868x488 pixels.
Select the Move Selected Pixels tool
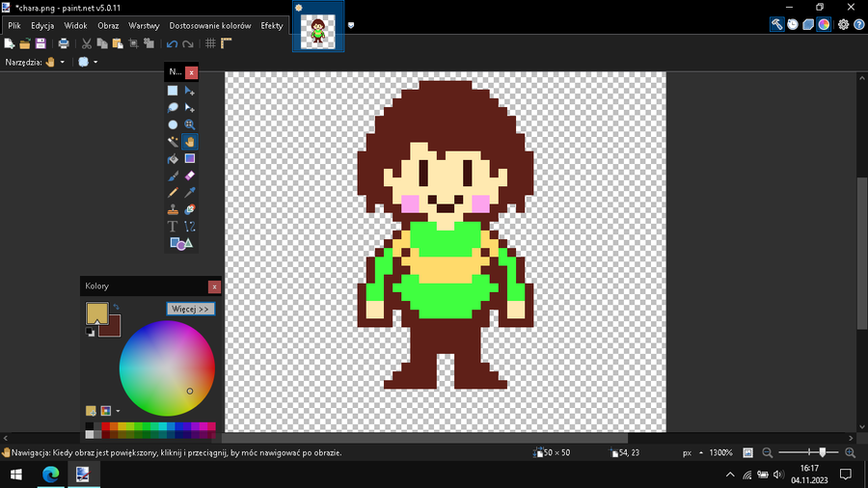[190, 91]
